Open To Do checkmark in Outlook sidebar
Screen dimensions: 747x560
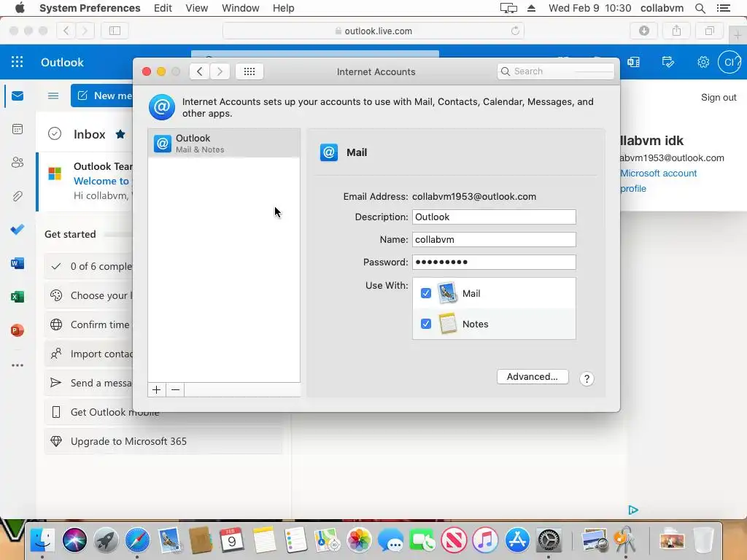(x=18, y=230)
